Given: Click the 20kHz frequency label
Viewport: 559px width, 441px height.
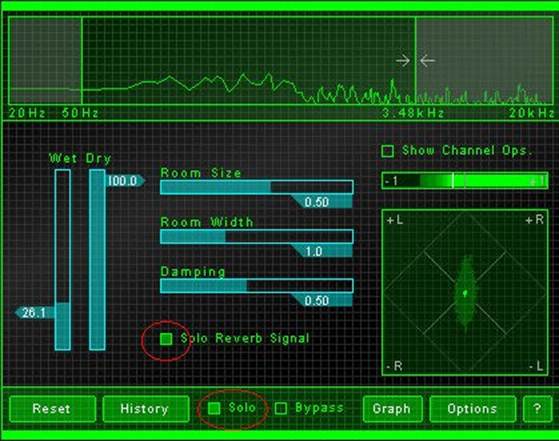Looking at the screenshot, I should [x=532, y=113].
